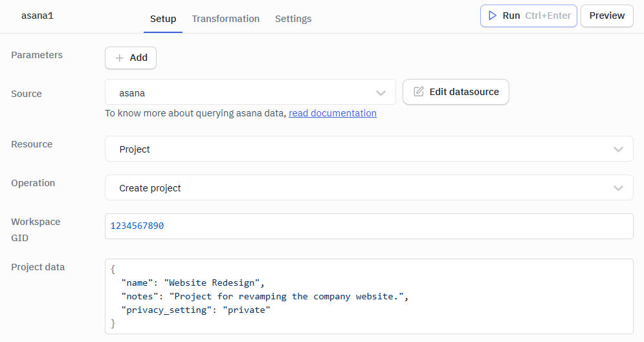Viewport: 644px width, 342px height.
Task: Switch to the Setup tab
Action: click(x=163, y=19)
